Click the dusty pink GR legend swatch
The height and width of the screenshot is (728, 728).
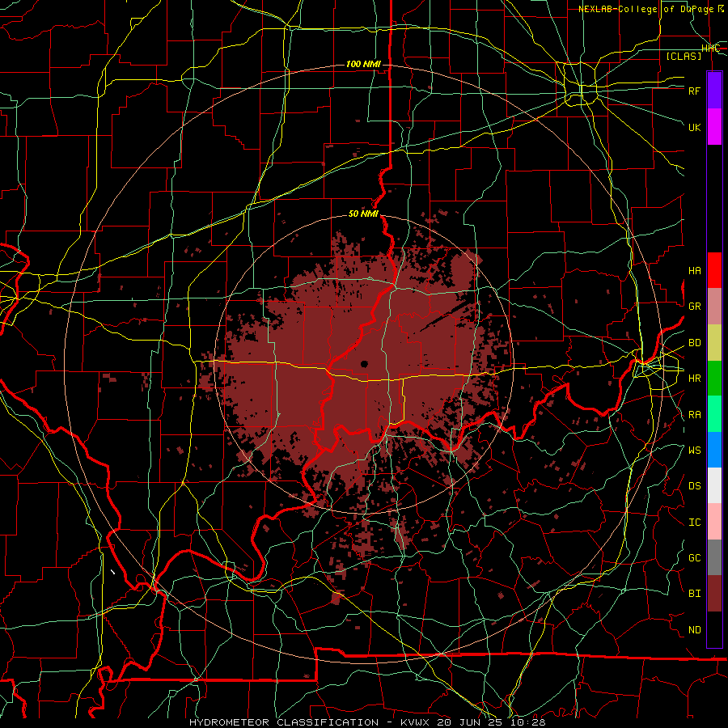[x=714, y=306]
